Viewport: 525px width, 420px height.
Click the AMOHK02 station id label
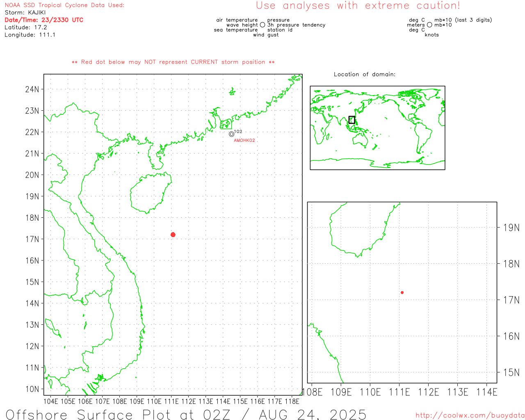click(244, 140)
